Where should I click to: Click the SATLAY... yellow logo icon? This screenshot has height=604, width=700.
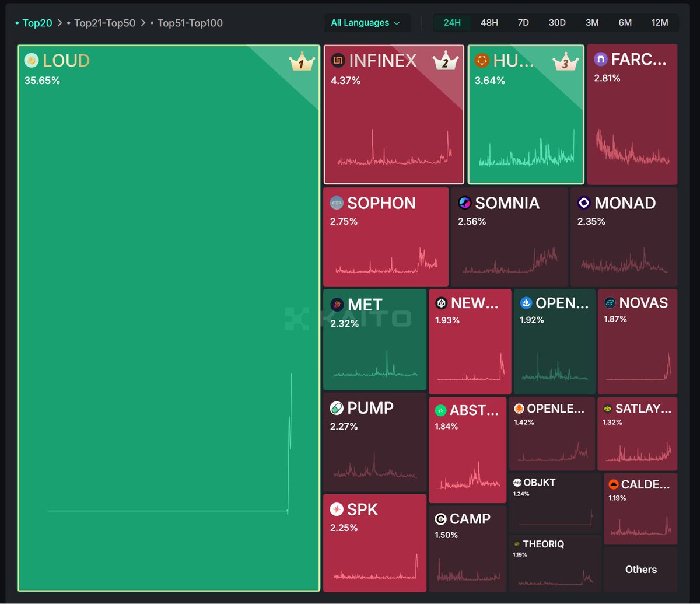[x=607, y=409]
